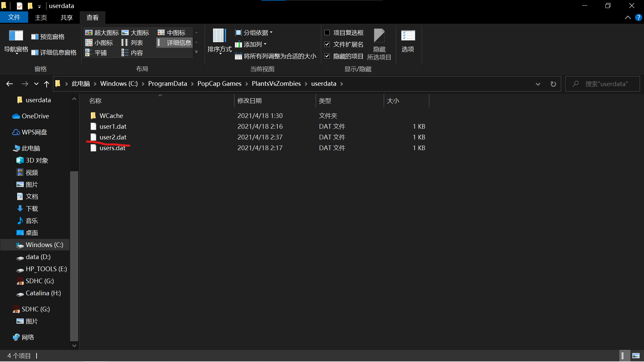Enable Item check boxes (项目复选框)
The width and height of the screenshot is (644, 362).
[x=344, y=33]
